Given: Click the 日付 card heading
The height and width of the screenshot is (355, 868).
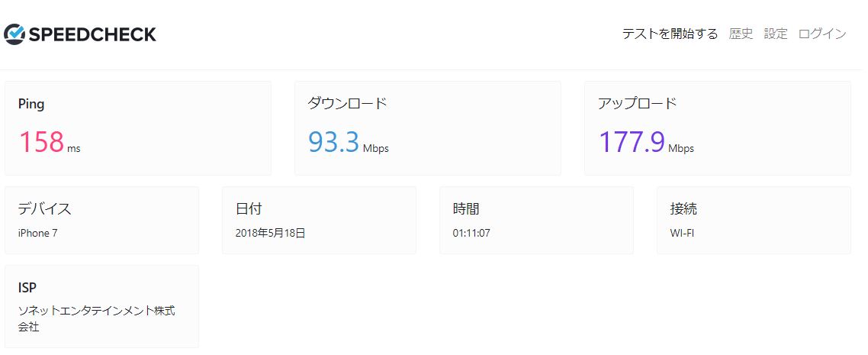Looking at the screenshot, I should 249,208.
